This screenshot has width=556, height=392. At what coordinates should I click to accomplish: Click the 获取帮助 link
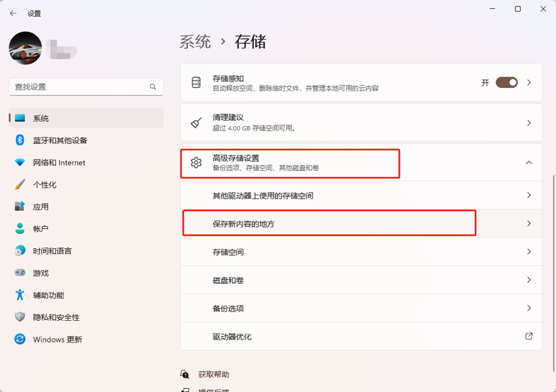pos(213,374)
